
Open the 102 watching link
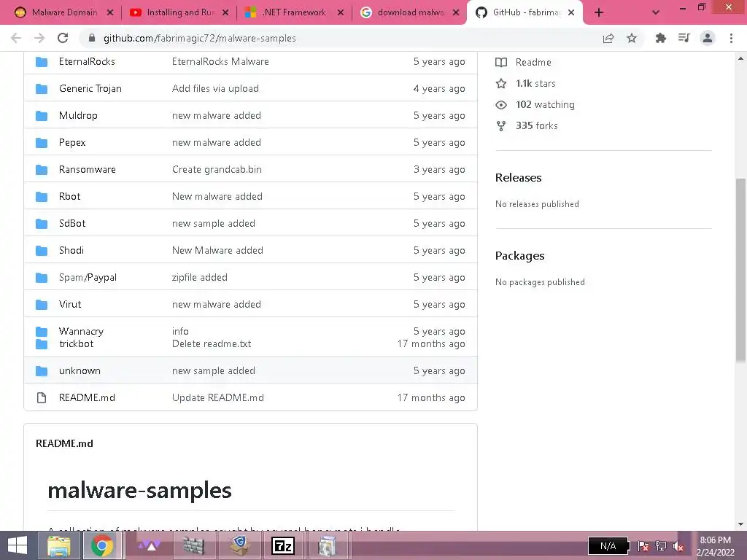[x=545, y=104]
